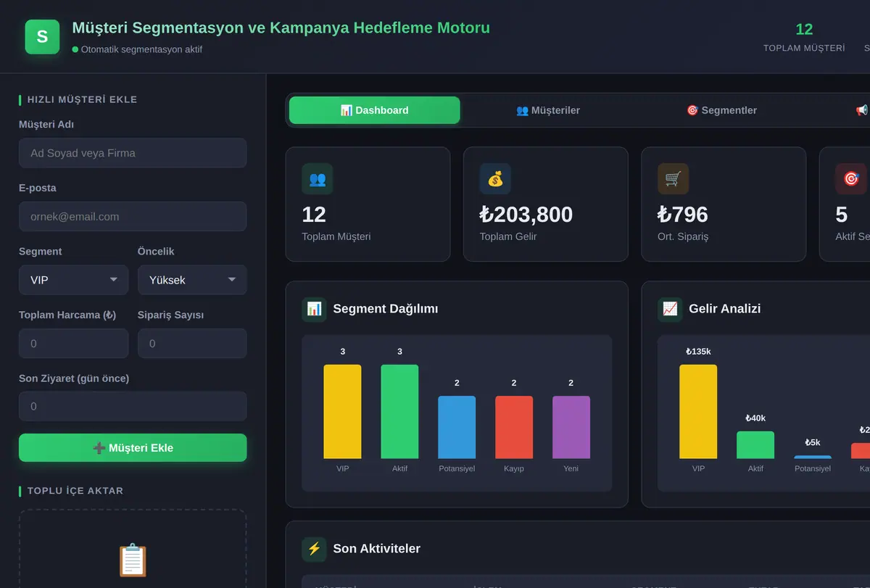This screenshot has width=870, height=588.
Task: Open the megaphone campaigns tab
Action: 862,110
